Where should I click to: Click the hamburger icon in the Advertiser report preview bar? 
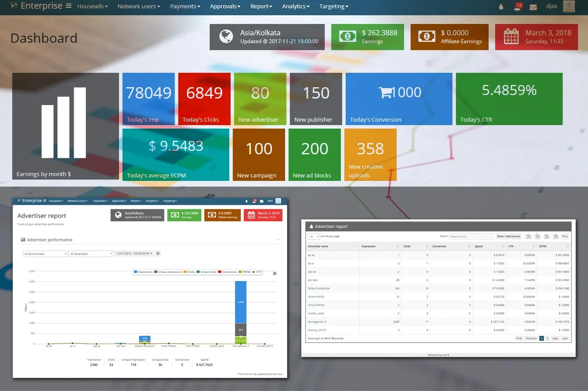[44, 201]
